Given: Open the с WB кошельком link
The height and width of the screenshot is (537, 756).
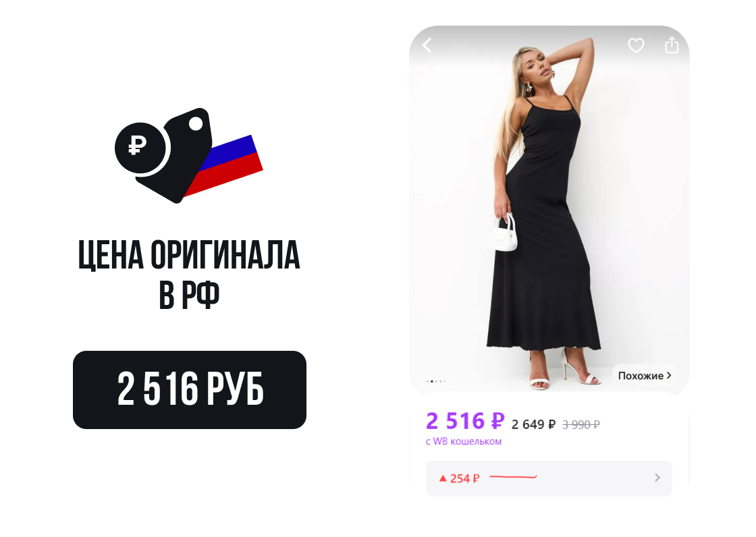Looking at the screenshot, I should [x=463, y=441].
